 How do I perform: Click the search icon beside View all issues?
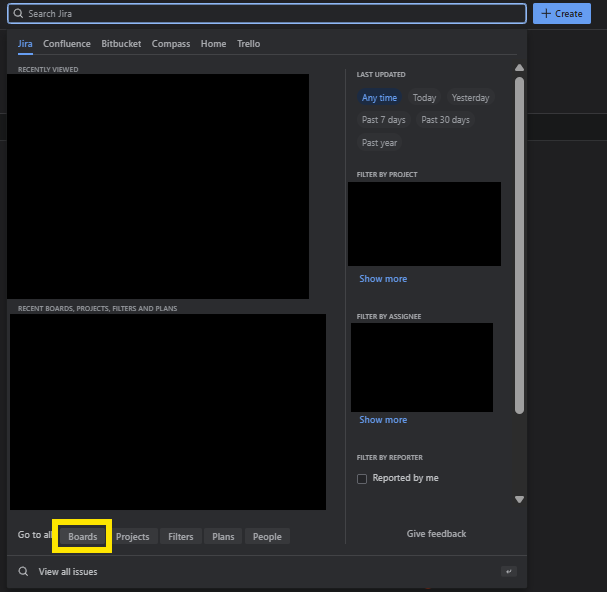tap(23, 571)
